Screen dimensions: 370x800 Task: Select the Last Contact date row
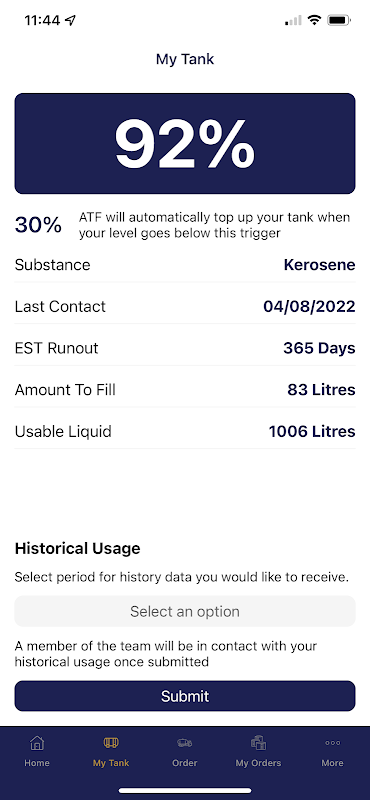coord(185,307)
